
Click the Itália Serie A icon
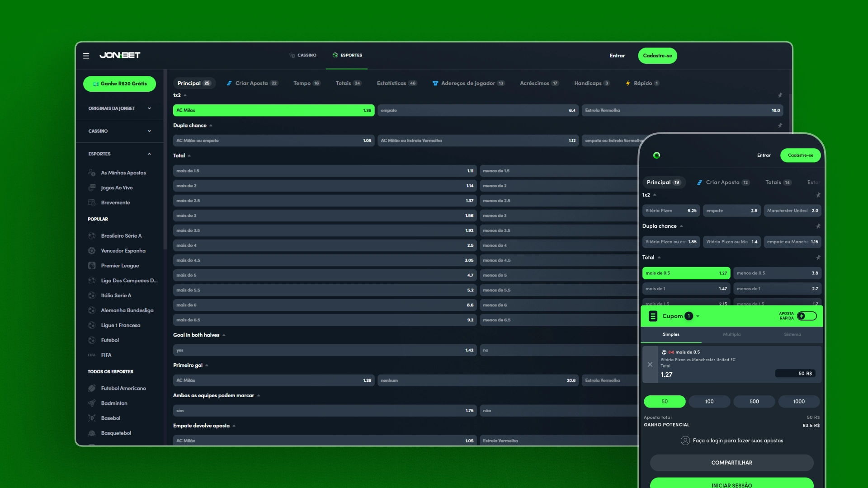point(92,296)
